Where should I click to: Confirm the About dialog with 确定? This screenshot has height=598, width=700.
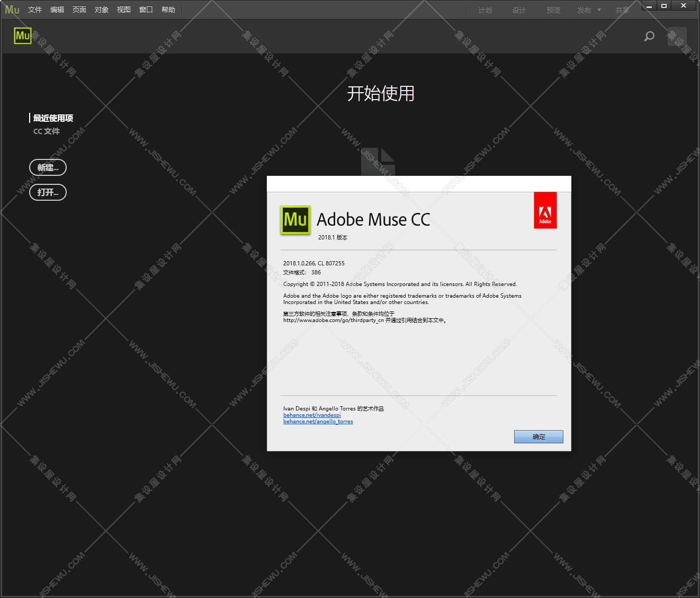(539, 436)
